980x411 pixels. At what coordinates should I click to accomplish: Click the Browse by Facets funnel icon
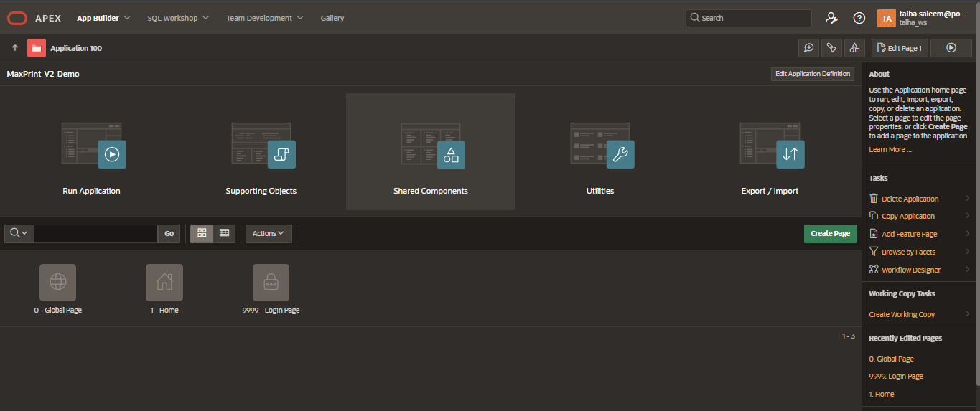(873, 252)
